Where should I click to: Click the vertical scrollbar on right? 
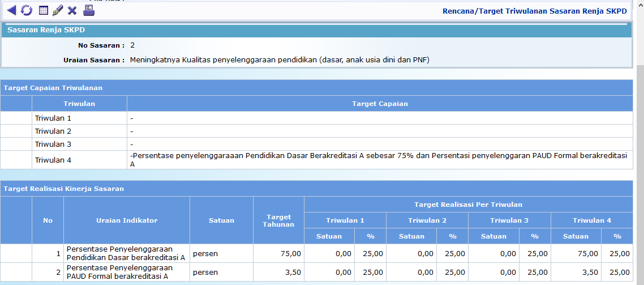(x=639, y=142)
